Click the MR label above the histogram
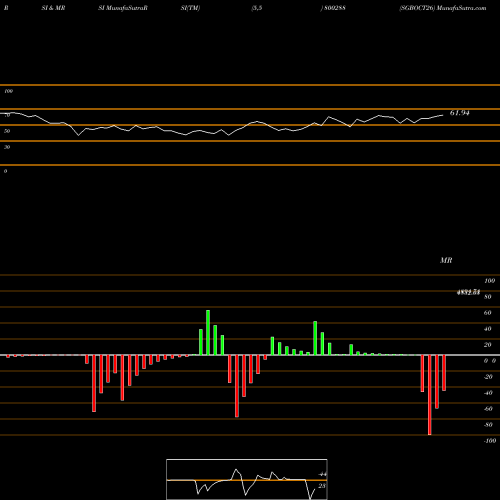The width and height of the screenshot is (500, 500). (446, 260)
